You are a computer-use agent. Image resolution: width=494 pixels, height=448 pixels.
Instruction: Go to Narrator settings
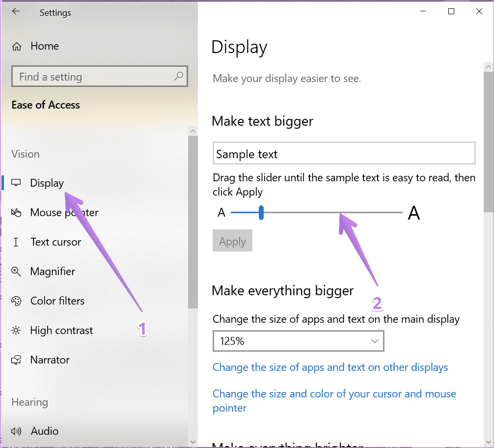50,360
